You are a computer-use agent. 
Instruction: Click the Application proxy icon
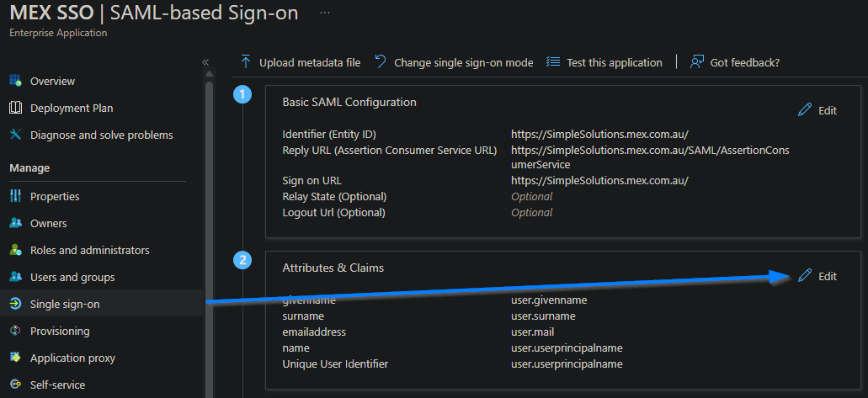15,358
